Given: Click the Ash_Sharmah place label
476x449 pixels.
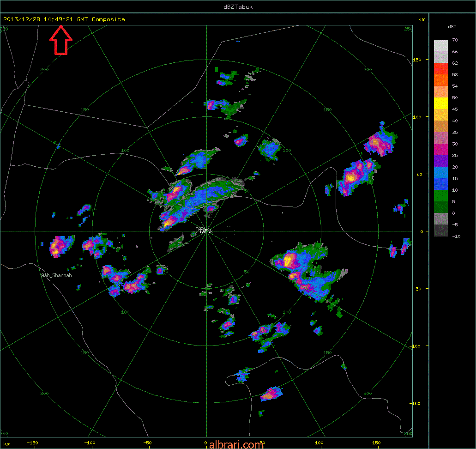Looking at the screenshot, I should pos(56,275).
